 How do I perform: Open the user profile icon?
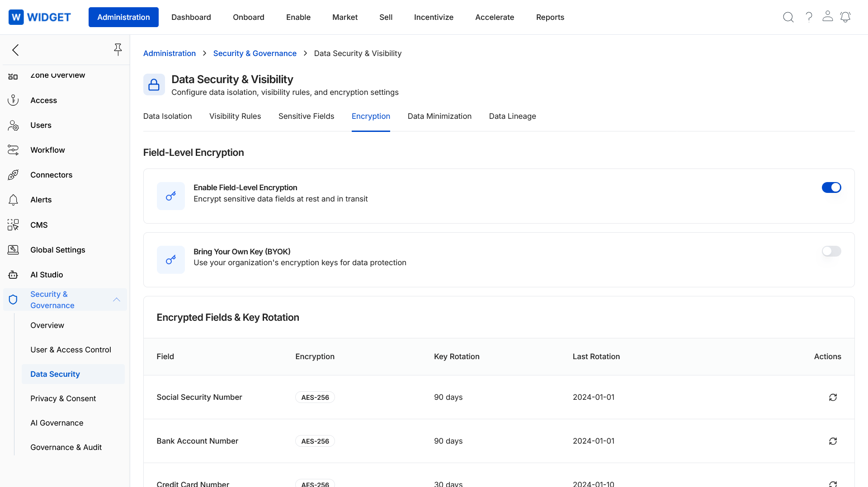click(828, 17)
